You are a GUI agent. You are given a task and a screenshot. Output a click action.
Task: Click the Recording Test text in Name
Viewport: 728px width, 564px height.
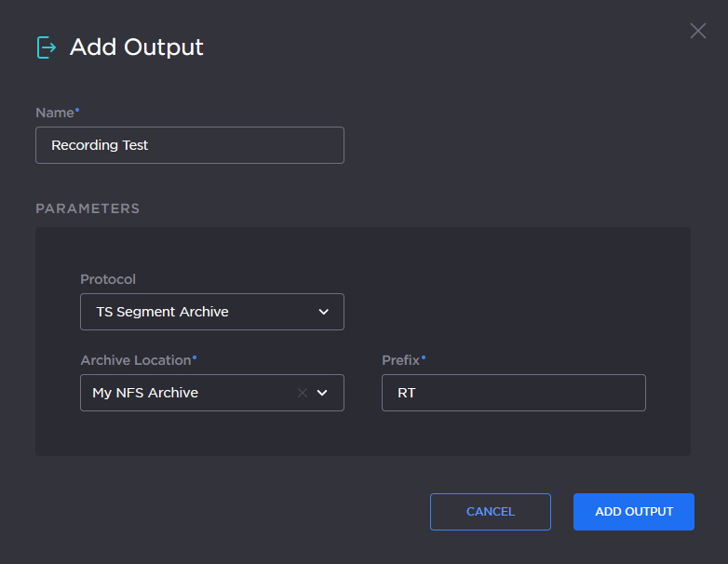[100, 145]
